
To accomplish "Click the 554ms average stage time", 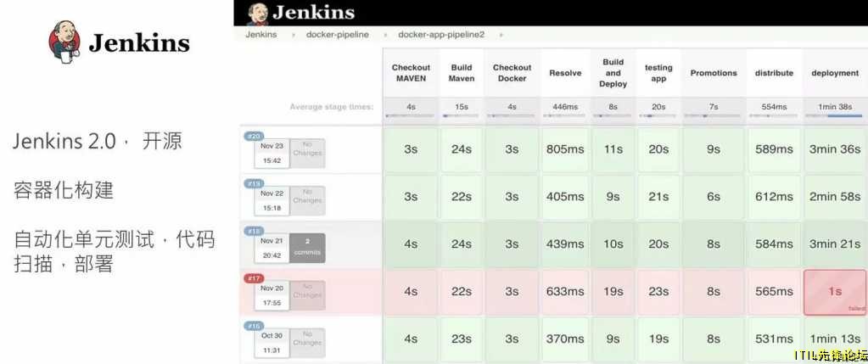I will [x=774, y=107].
